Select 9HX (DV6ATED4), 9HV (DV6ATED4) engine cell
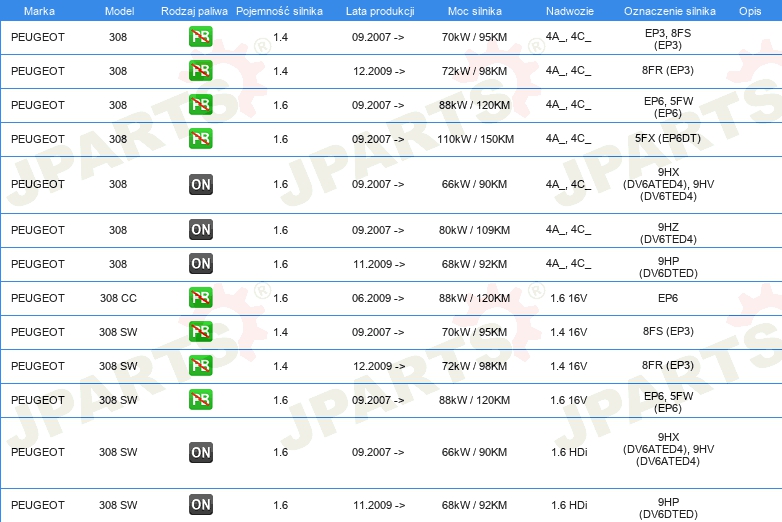This screenshot has width=782, height=522. (x=668, y=449)
